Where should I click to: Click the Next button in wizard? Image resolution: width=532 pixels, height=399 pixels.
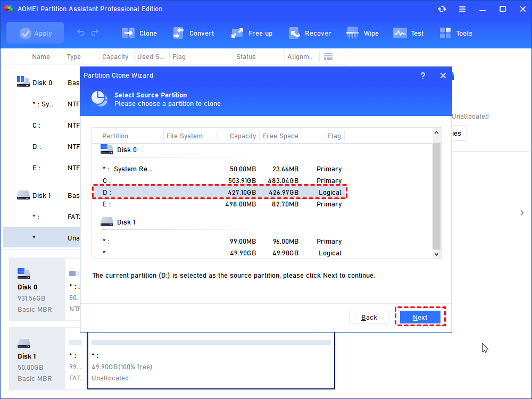point(420,317)
